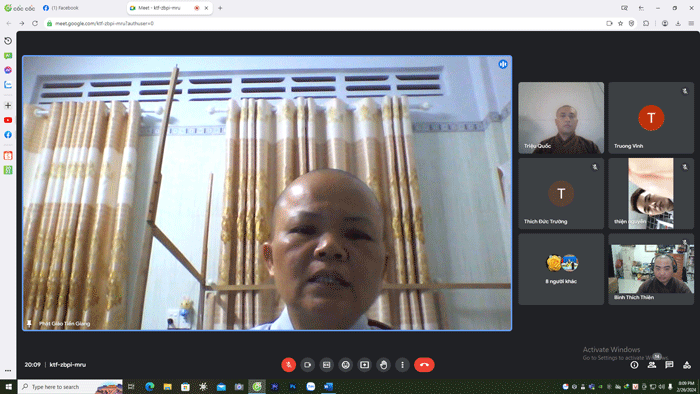This screenshot has height=394, width=700.
Task: Click the meet.google.com address bar
Action: click(326, 23)
